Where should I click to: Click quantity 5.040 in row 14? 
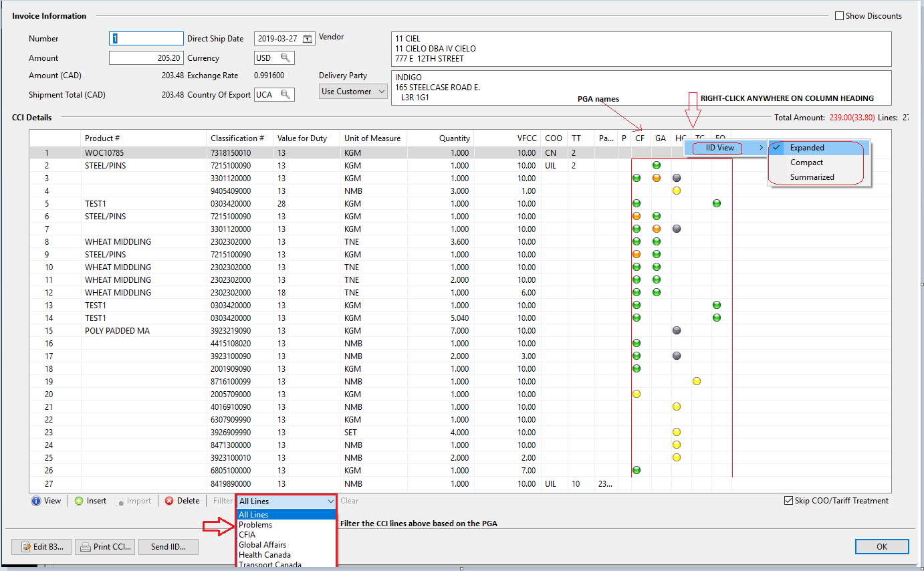[440, 318]
